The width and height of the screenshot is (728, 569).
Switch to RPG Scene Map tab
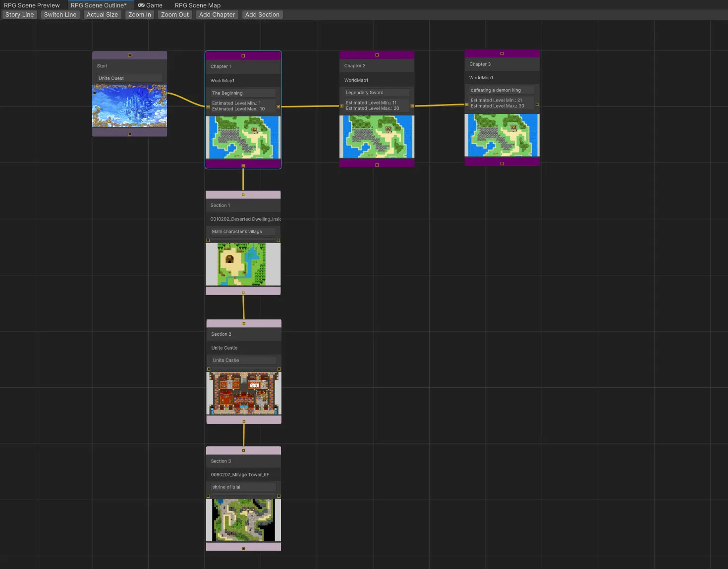point(197,5)
